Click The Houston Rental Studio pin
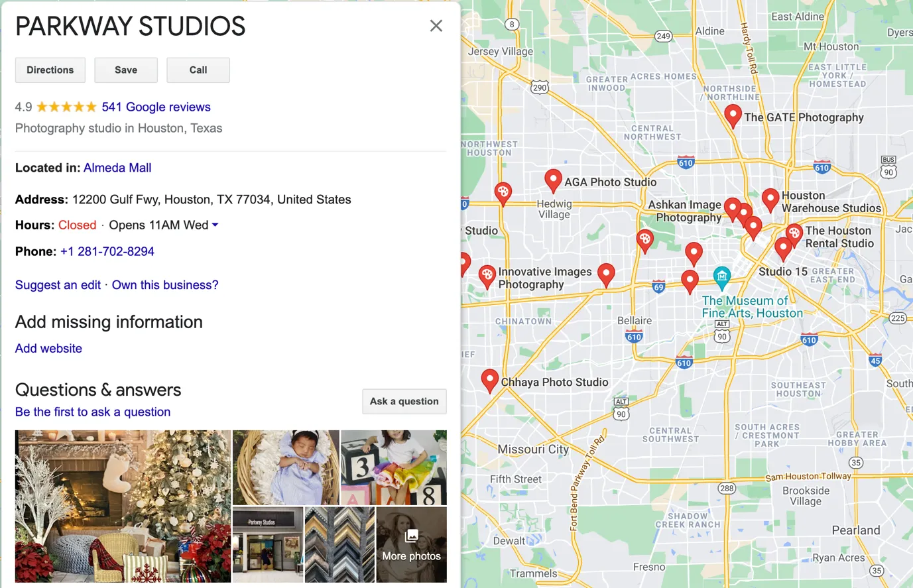The width and height of the screenshot is (913, 588). tap(794, 233)
